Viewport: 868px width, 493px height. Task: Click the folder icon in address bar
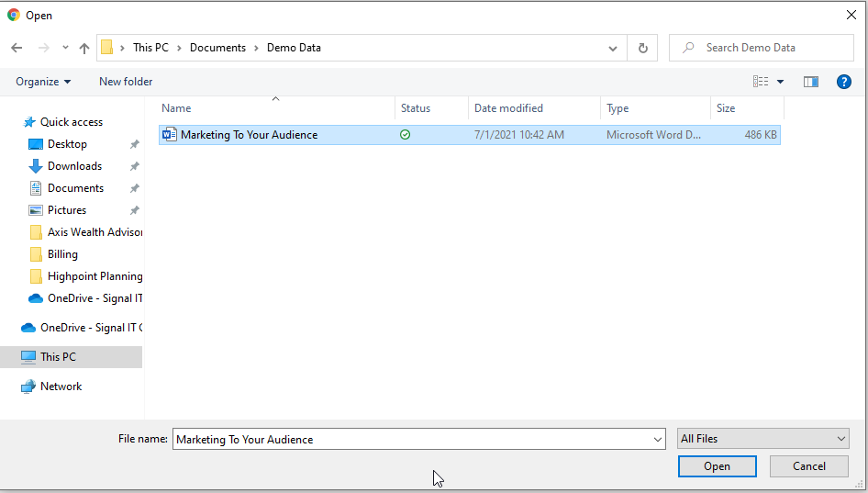pyautogui.click(x=106, y=48)
